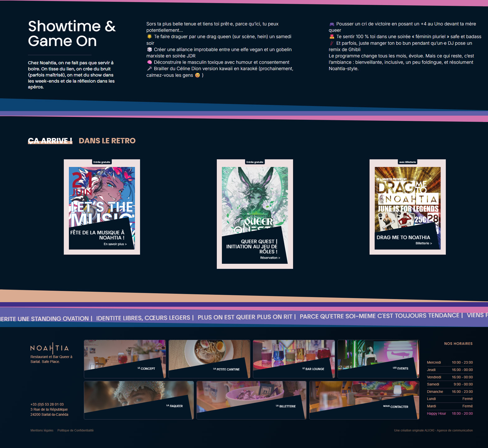
Task: Click the dice emoji before Créer une alliance
Action: coord(149,49)
